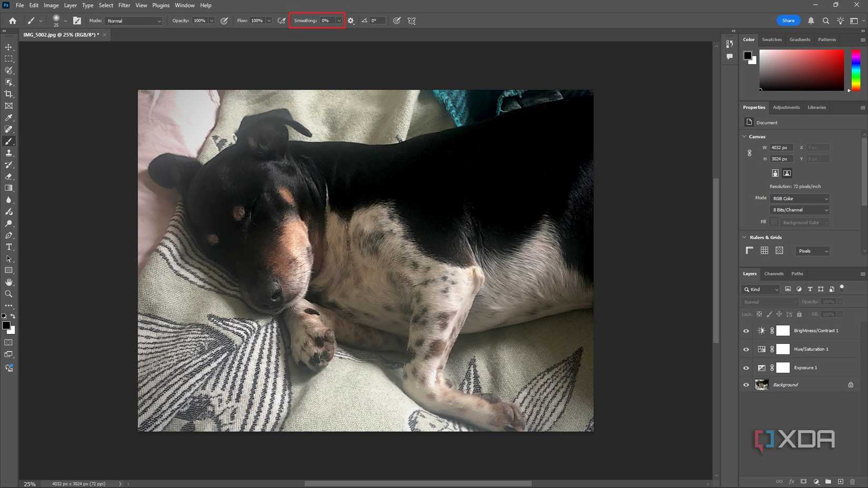Viewport: 868px width, 488px height.
Task: Create a new fill or adjustment layer
Action: [816, 481]
